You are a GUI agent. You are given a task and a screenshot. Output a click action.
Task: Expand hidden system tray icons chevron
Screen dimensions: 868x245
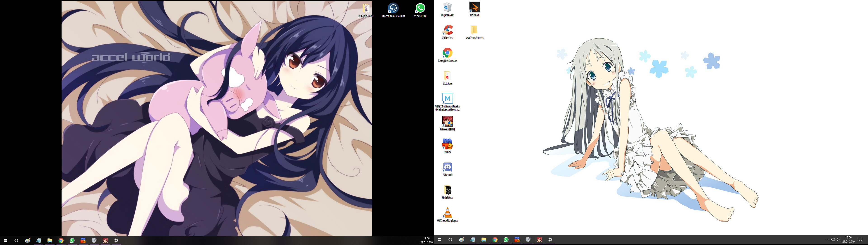click(x=827, y=240)
